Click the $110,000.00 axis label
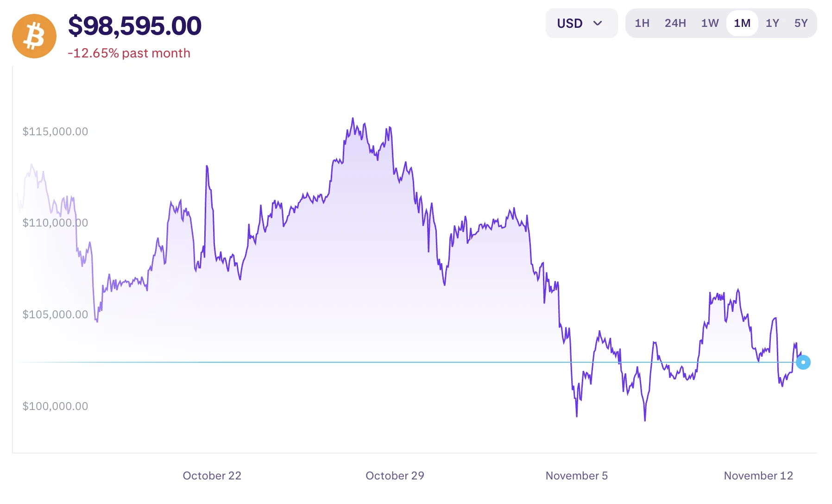 55,223
